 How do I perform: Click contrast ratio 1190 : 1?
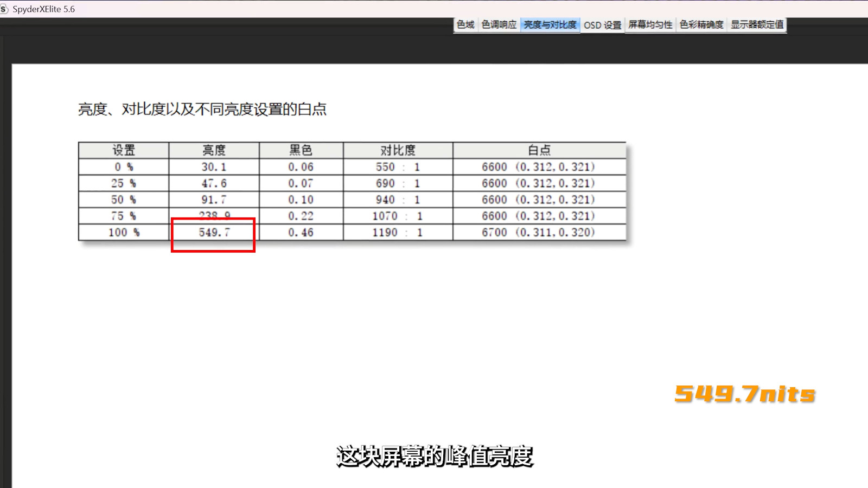click(398, 232)
